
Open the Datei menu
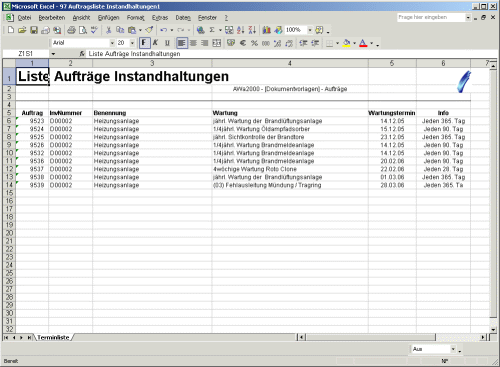point(24,18)
